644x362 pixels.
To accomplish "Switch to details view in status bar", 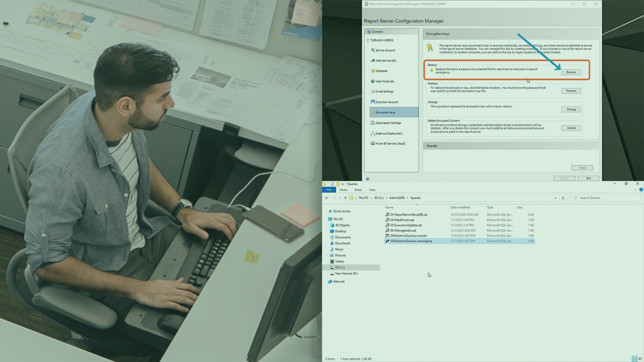I will tap(634, 358).
